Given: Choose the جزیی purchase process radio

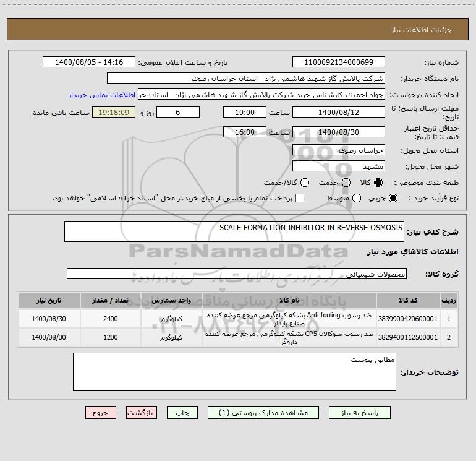Looking at the screenshot, I should point(393,198).
